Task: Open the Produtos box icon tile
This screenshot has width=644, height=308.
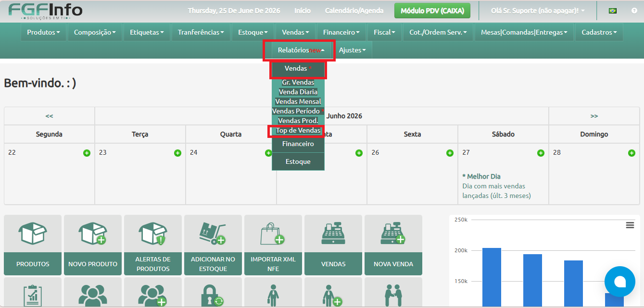Action: coord(33,234)
